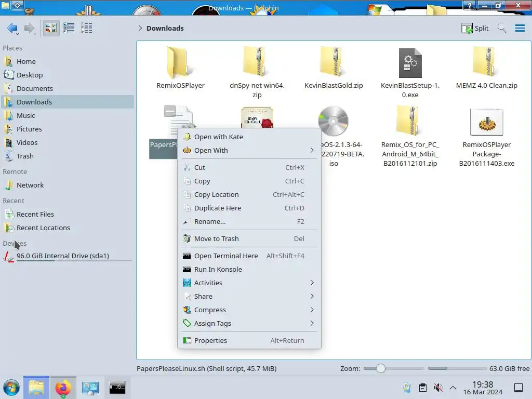The image size is (532, 399).
Task: Click the Show Desktop button
Action: 518,388
